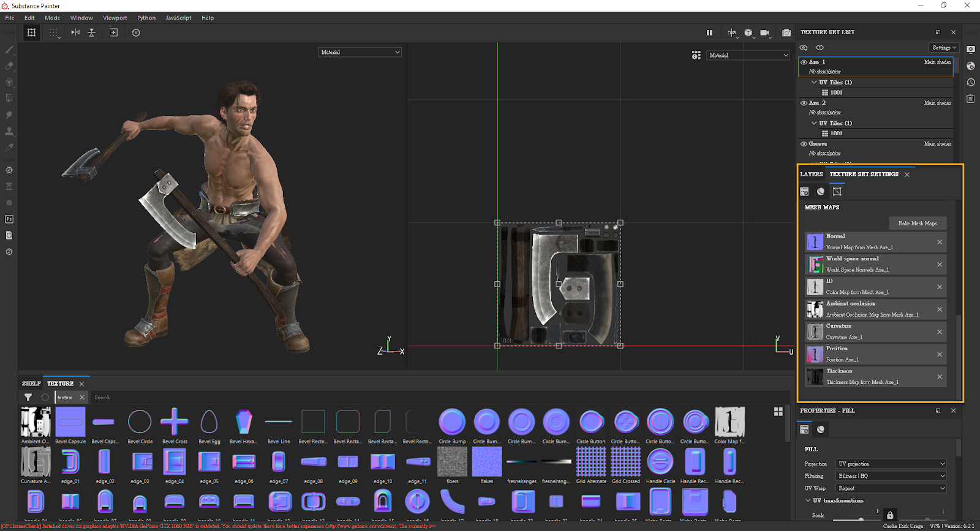Open the File menu
The height and width of the screenshot is (531, 980).
tap(10, 18)
